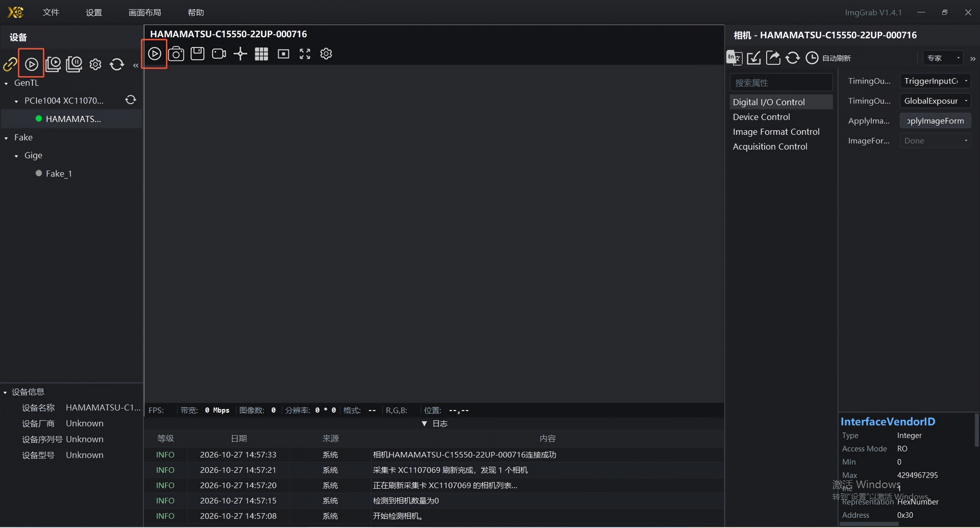Select the Acquisition Control category
Image resolution: width=980 pixels, height=528 pixels.
tap(781, 147)
